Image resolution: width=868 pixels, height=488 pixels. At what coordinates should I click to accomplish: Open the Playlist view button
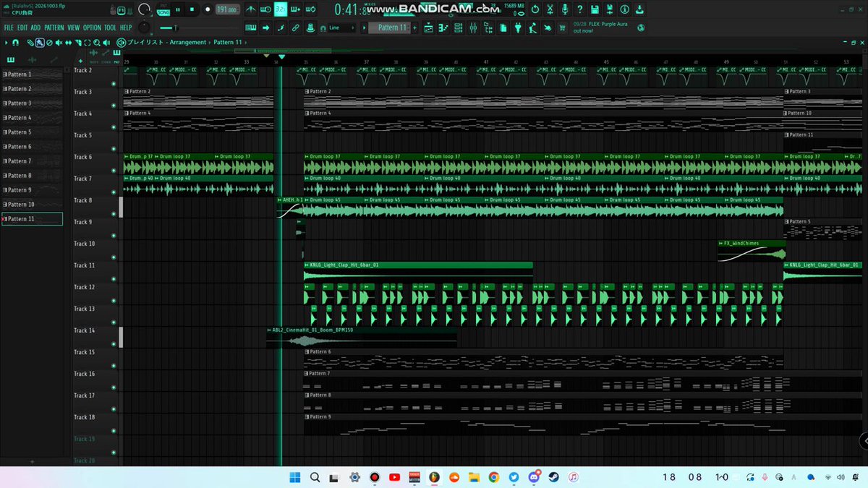428,27
